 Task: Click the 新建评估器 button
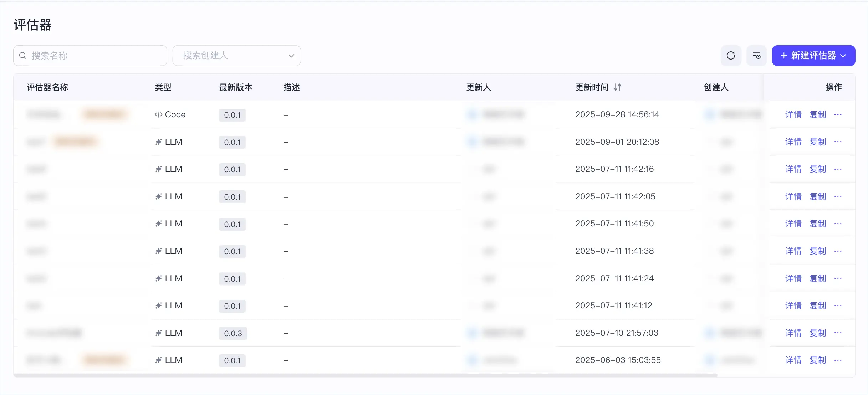coord(813,56)
